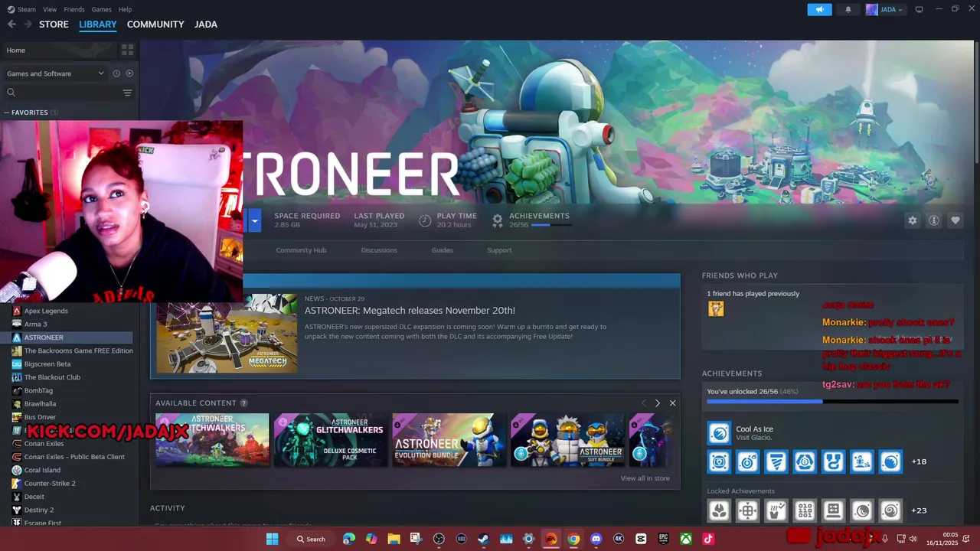This screenshot has width=980, height=551.
Task: Click View all in store link
Action: click(645, 478)
